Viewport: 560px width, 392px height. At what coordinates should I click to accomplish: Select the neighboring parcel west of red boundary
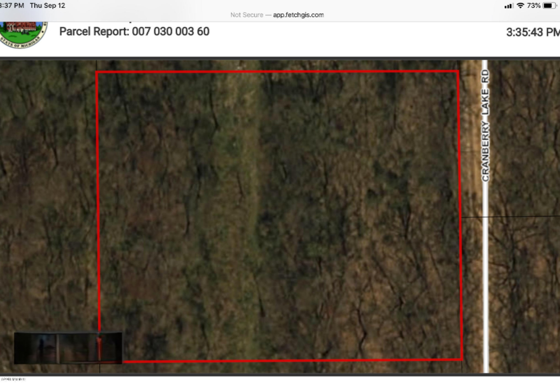click(47, 193)
